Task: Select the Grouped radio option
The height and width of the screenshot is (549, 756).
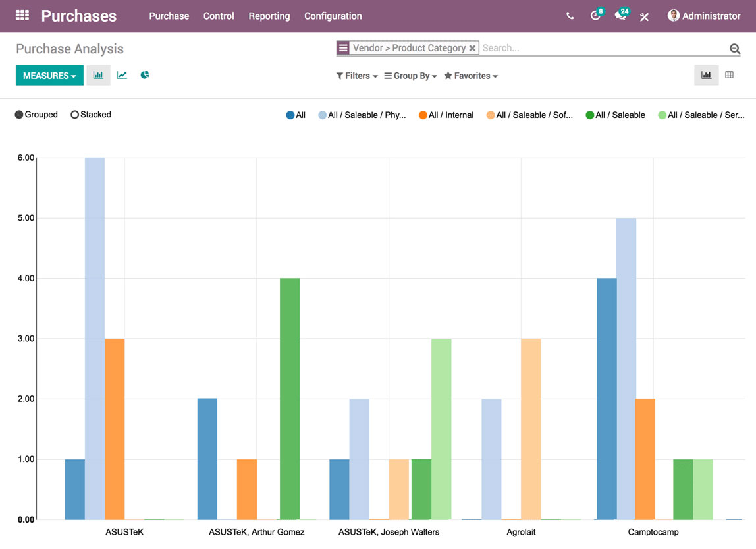Action: click(x=19, y=115)
